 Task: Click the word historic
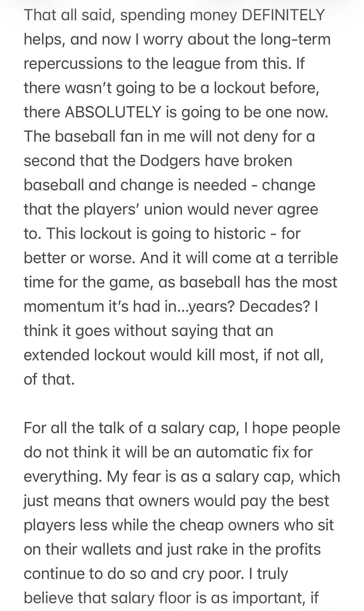(239, 234)
